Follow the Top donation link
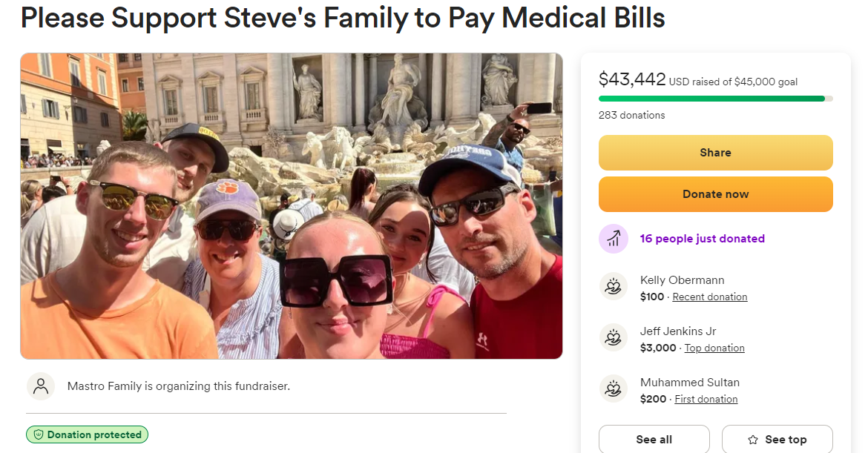The height and width of the screenshot is (453, 868). (x=714, y=348)
